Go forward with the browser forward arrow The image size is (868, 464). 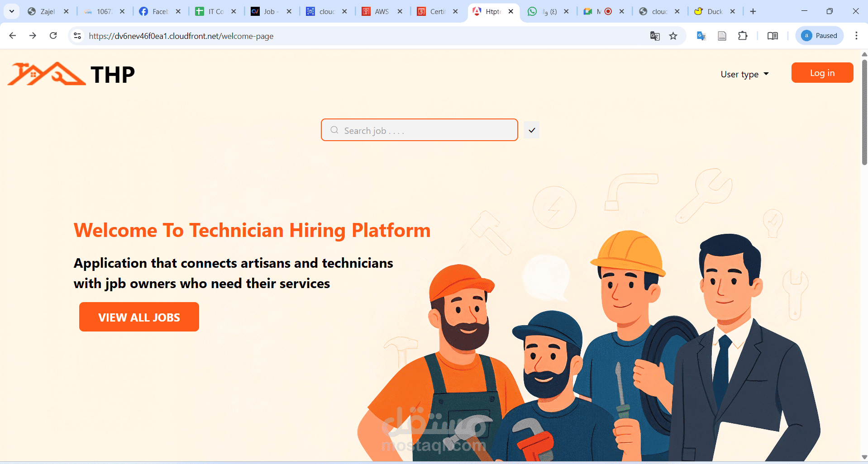click(x=33, y=36)
